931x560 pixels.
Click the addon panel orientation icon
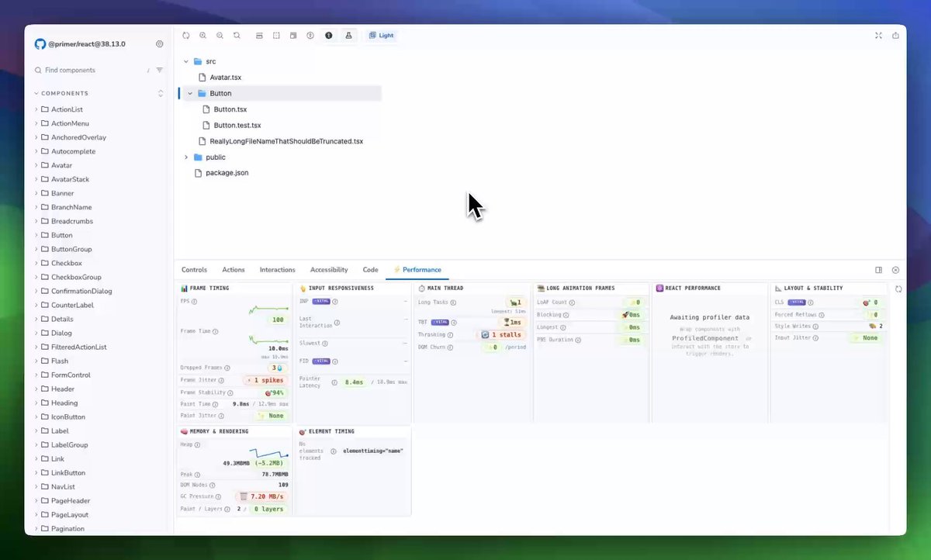pyautogui.click(x=878, y=270)
